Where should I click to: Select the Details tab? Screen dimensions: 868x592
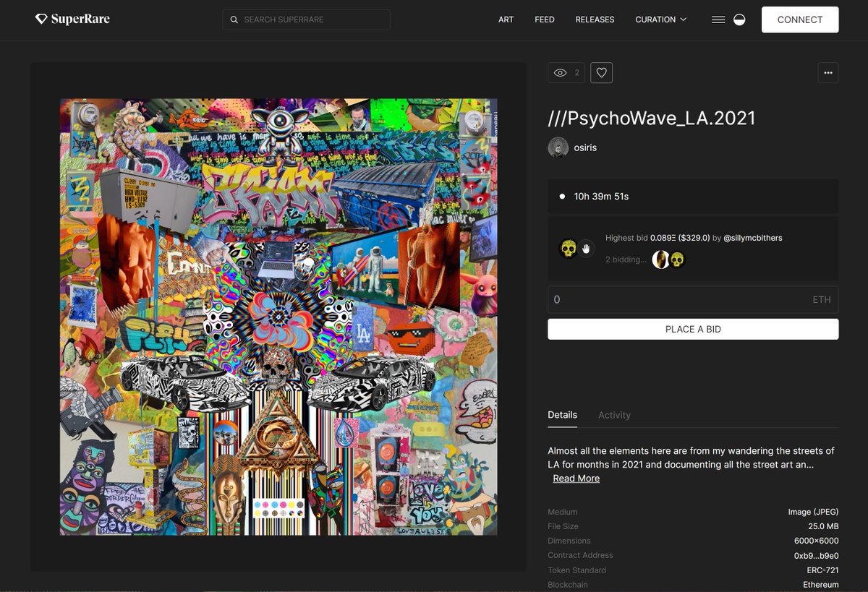click(x=563, y=415)
